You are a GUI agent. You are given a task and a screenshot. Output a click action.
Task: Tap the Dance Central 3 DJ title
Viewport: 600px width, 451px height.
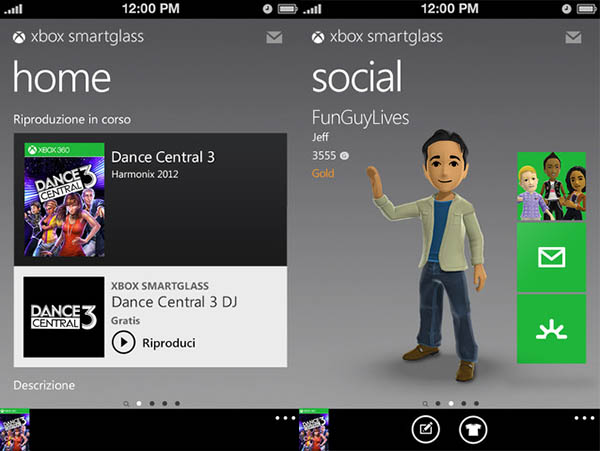point(174,302)
